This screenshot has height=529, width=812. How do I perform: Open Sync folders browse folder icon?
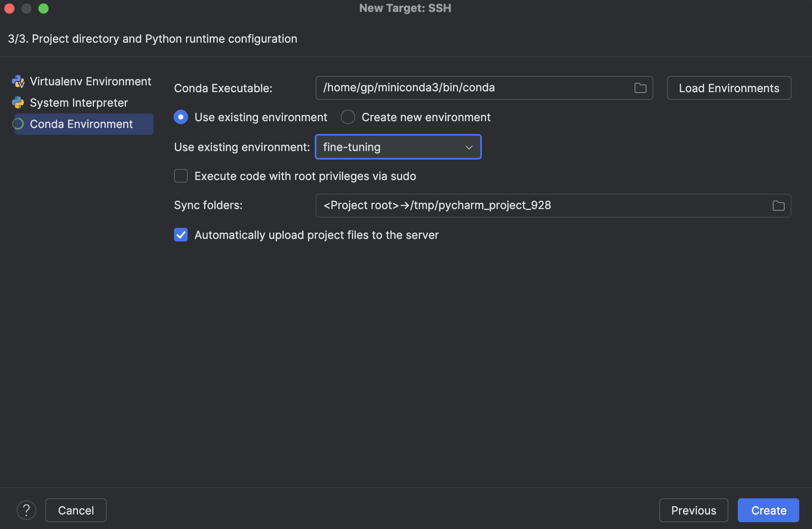[x=778, y=206]
